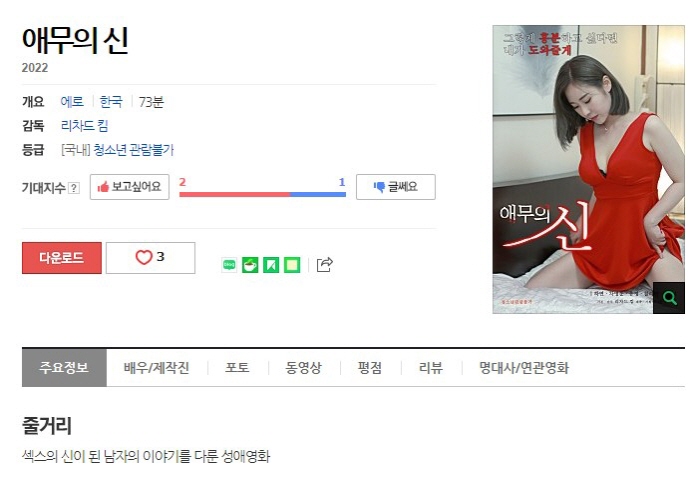The width and height of the screenshot is (700, 478).
Task: Open the 리뷰 tab
Action: tap(431, 368)
